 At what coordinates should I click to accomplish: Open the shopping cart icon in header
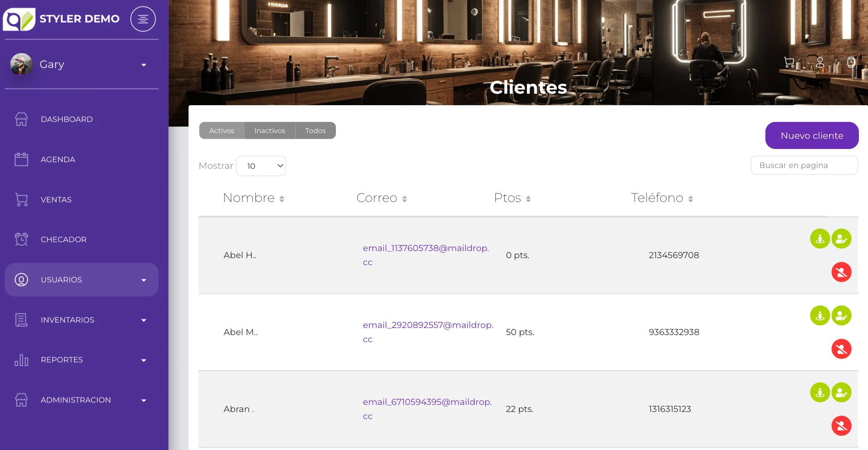point(789,62)
